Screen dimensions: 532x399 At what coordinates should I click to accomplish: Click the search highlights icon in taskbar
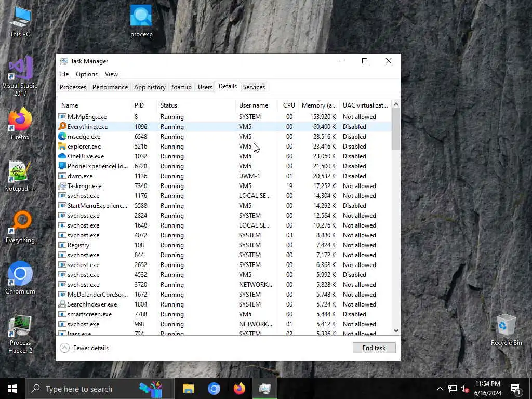(x=151, y=389)
